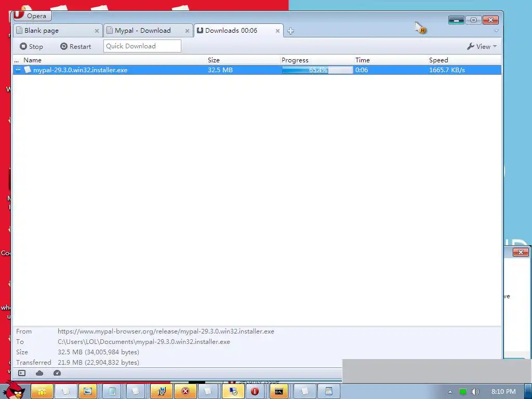Sort downloads by Name column
The image size is (532, 399).
(x=114, y=60)
